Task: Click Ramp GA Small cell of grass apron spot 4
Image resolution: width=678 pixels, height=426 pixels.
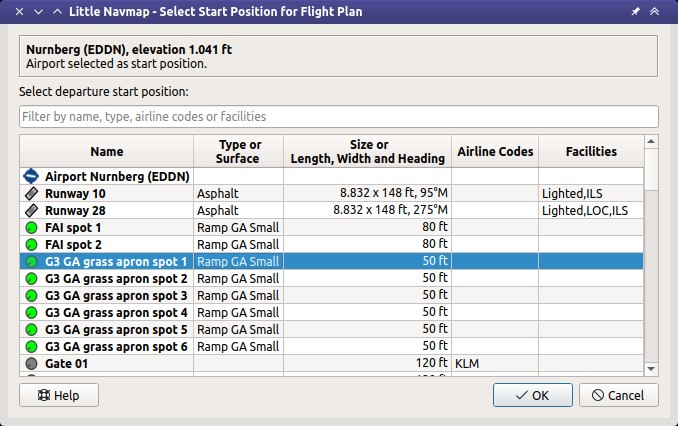Action: [239, 313]
